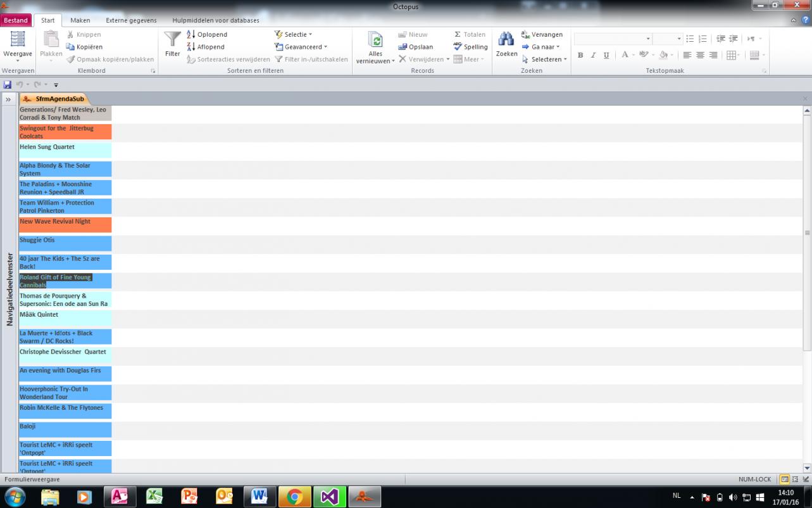Click An evening with Douglas Firs
Screen dimensions: 812x508
coord(65,374)
